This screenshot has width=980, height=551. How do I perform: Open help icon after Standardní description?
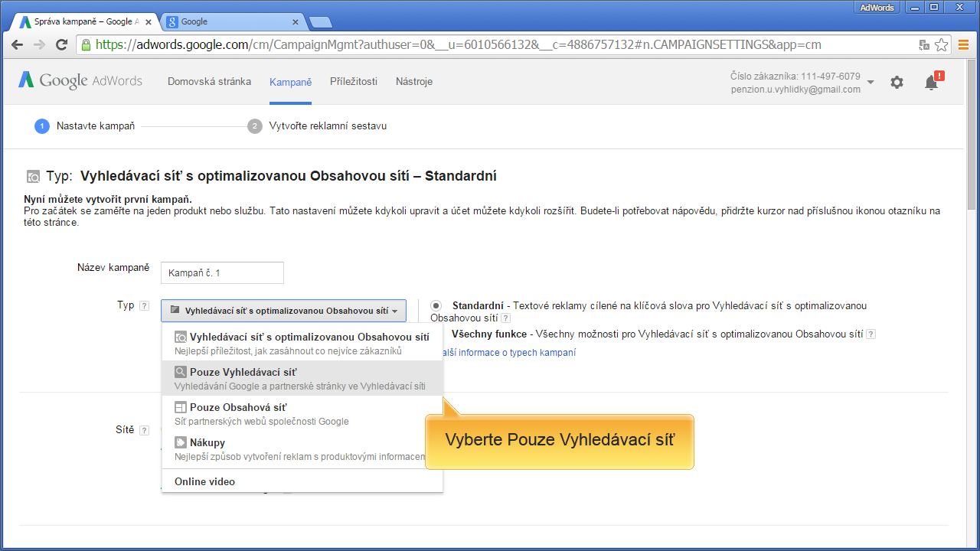[505, 318]
